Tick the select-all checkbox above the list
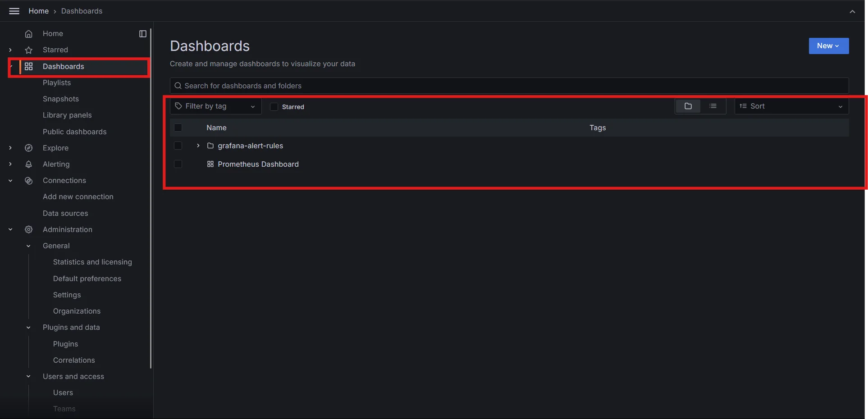The width and height of the screenshot is (868, 419). [x=178, y=128]
